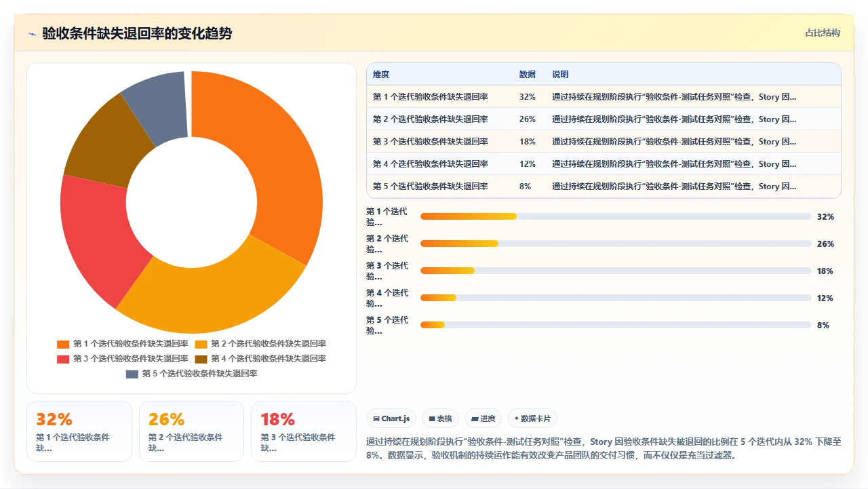
Task: Click the 18% data card
Action: click(x=304, y=431)
